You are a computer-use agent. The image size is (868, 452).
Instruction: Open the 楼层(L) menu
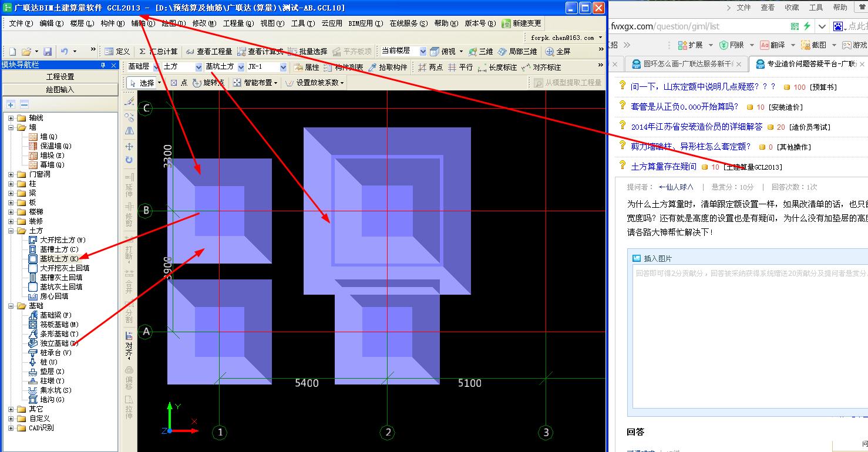82,23
